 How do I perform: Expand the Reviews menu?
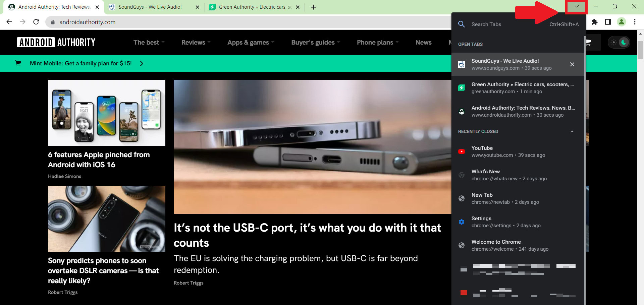coord(196,42)
